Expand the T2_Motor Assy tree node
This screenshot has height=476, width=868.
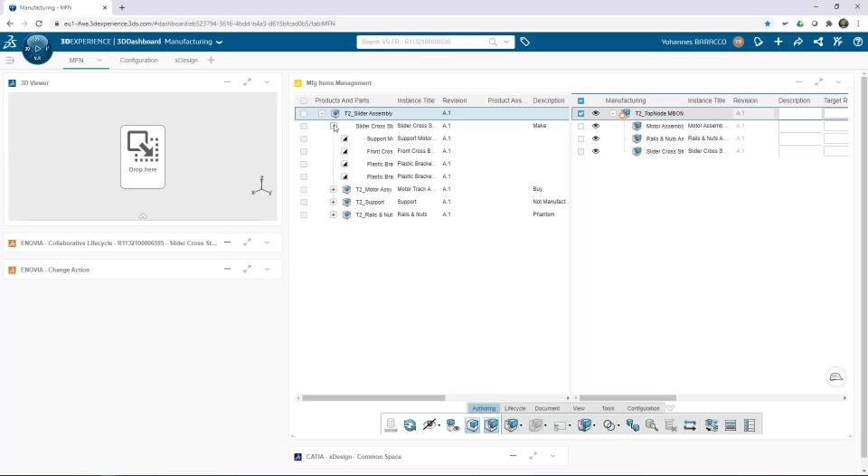tap(334, 189)
